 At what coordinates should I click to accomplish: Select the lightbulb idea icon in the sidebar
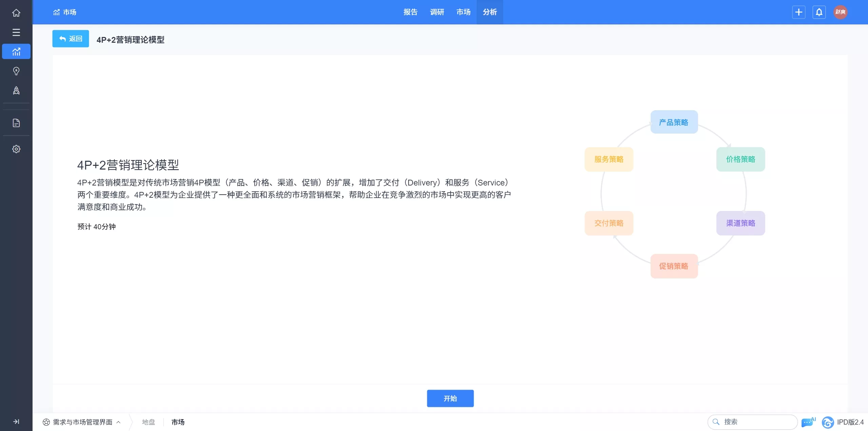16,71
